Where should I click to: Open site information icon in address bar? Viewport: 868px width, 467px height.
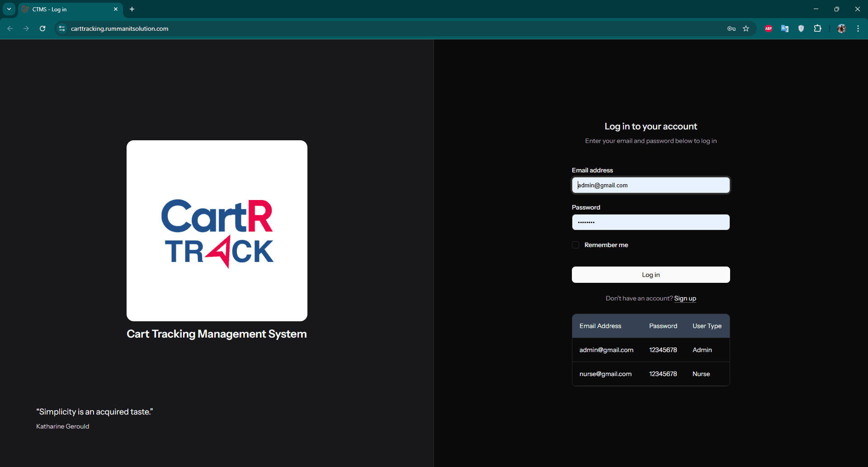[62, 29]
